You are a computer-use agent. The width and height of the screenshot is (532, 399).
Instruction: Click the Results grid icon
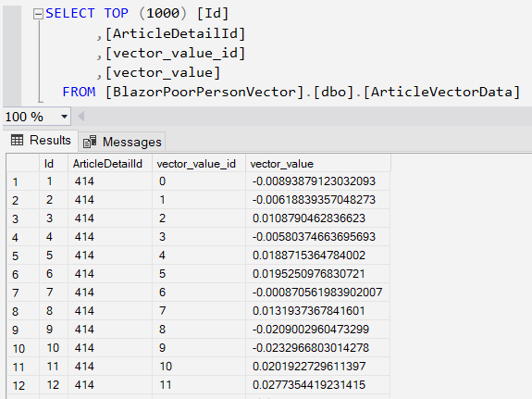(18, 140)
